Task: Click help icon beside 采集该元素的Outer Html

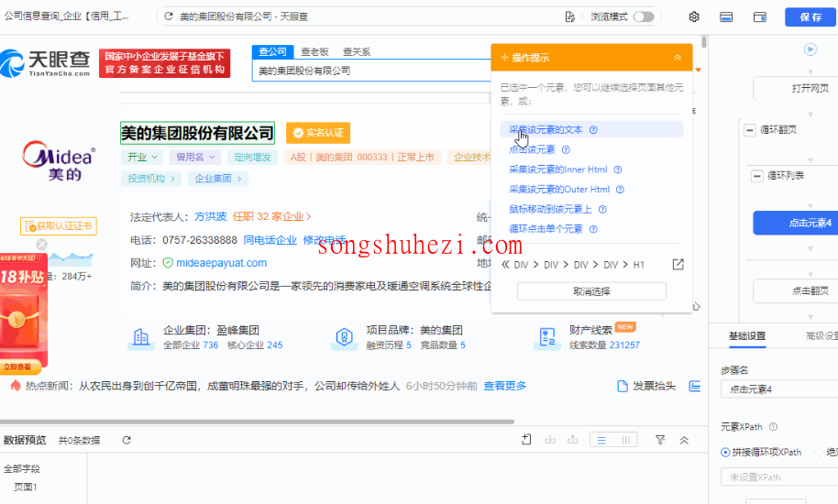Action: click(x=620, y=190)
